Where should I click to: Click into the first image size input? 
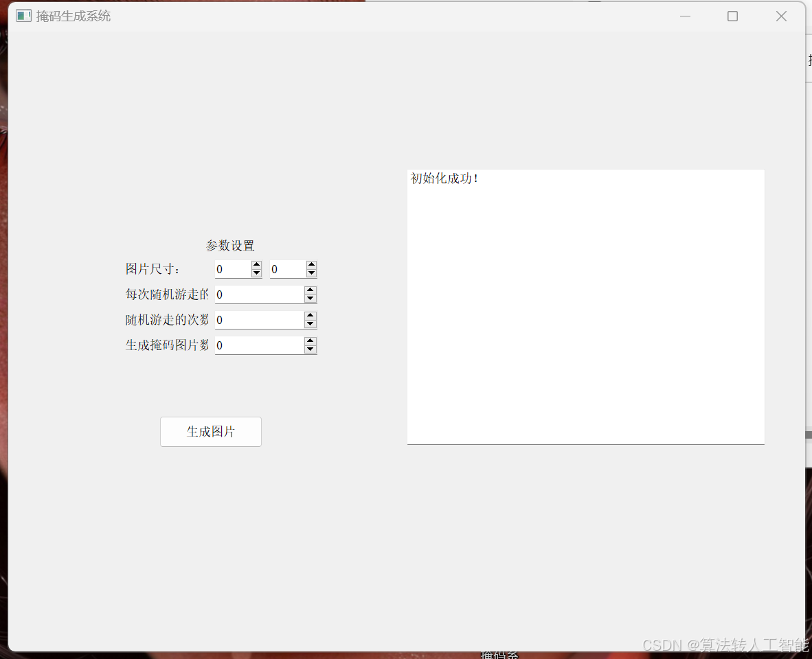(232, 269)
